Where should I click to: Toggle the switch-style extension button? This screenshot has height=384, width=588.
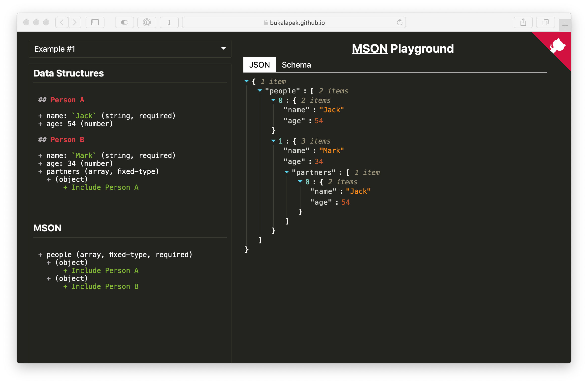(125, 23)
